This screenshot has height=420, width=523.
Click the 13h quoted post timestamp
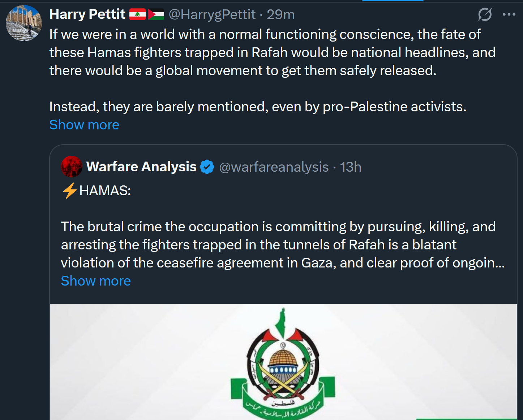click(351, 167)
